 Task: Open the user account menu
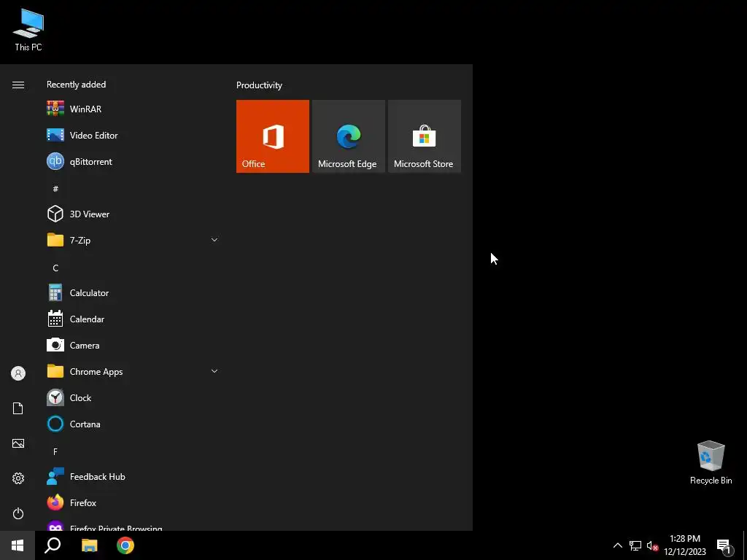[18, 373]
